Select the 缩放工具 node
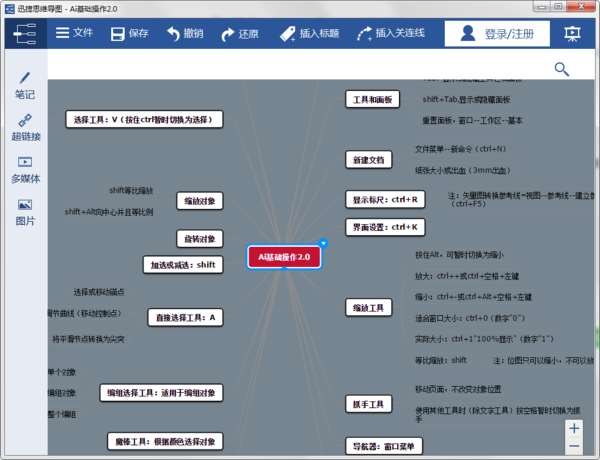The height and width of the screenshot is (460, 600). [x=369, y=308]
